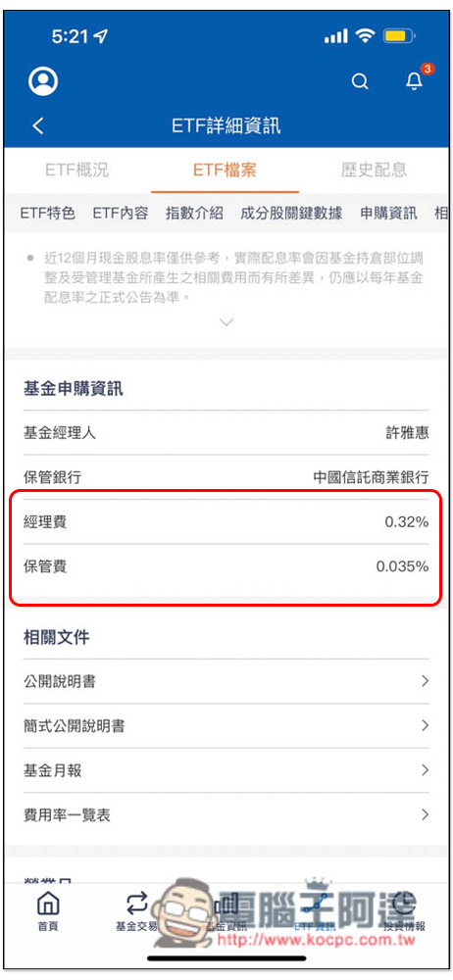The height and width of the screenshot is (980, 453).
Task: Open 公開說明書 via its chevron
Action: (x=425, y=681)
